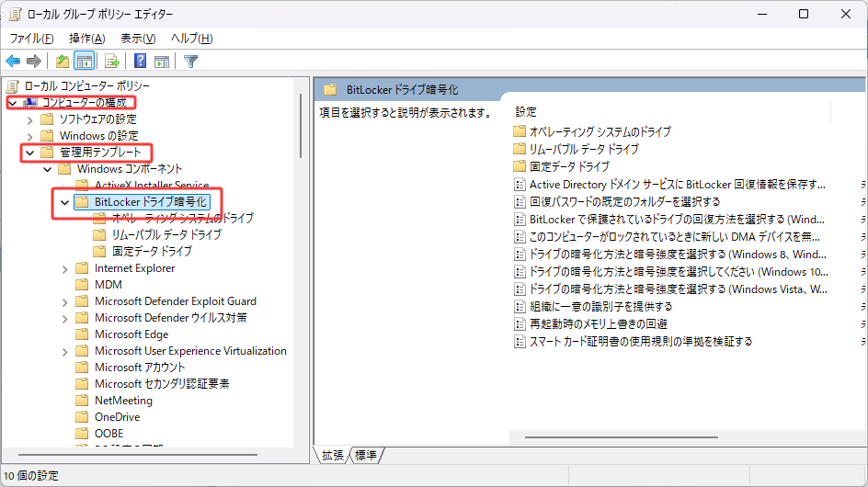Open the ヘルプ(H) menu
868x487 pixels.
coord(191,39)
